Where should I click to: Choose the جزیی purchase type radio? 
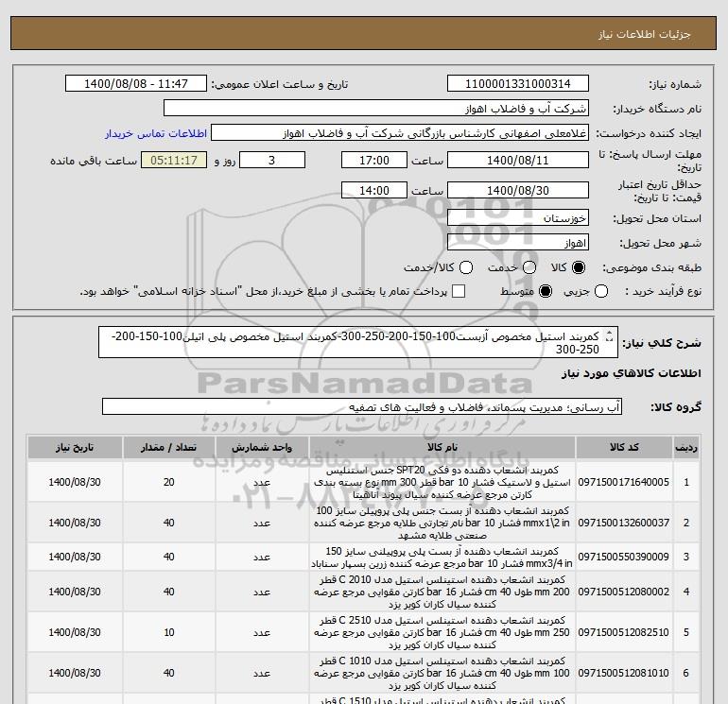pyautogui.click(x=601, y=291)
